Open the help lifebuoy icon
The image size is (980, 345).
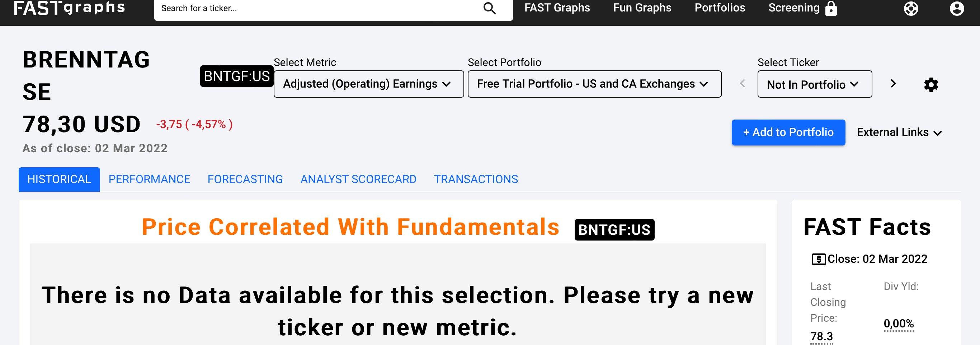pyautogui.click(x=911, y=8)
